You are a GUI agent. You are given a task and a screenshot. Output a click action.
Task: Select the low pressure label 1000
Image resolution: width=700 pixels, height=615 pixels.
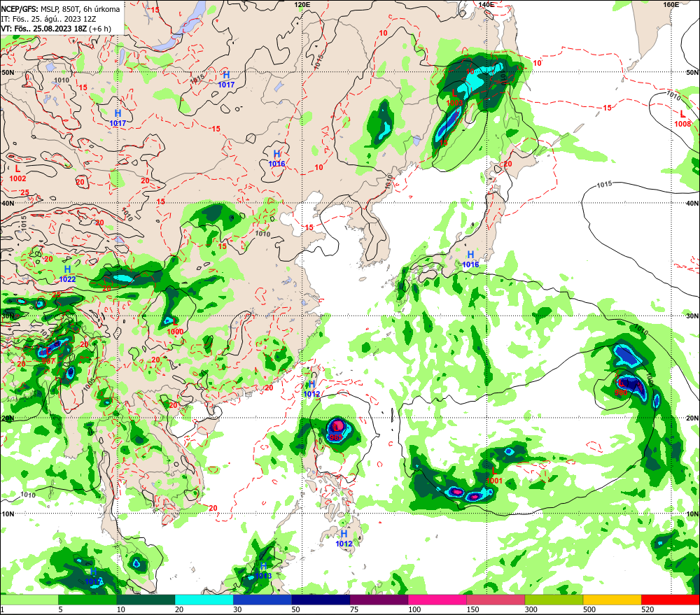point(175,327)
